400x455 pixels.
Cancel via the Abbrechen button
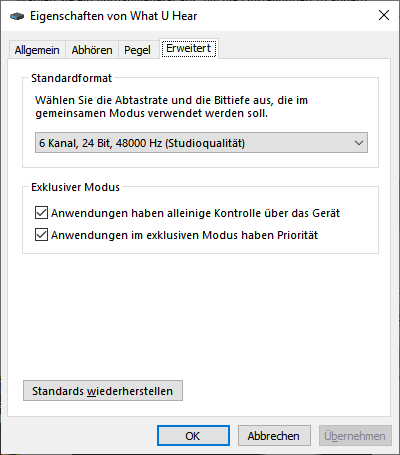(x=274, y=436)
